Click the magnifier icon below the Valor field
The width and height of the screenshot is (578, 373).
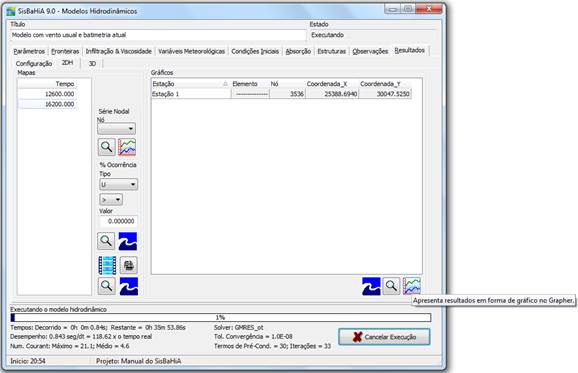tap(106, 241)
